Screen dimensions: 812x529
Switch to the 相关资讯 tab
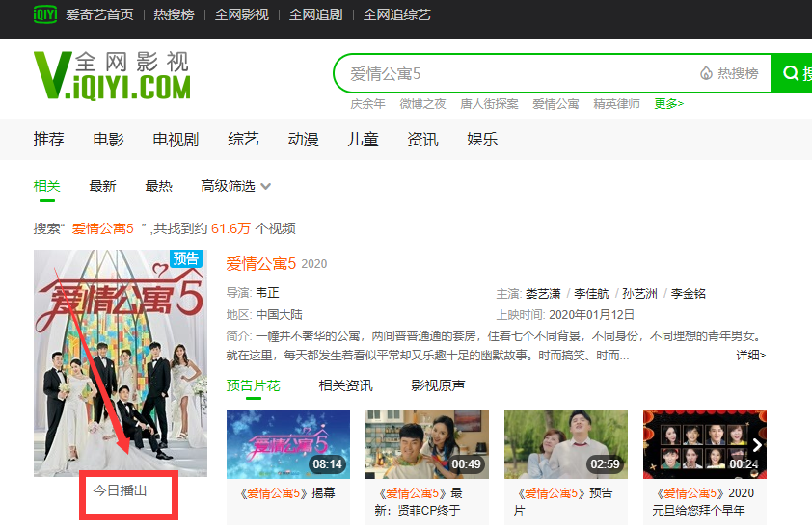click(345, 385)
